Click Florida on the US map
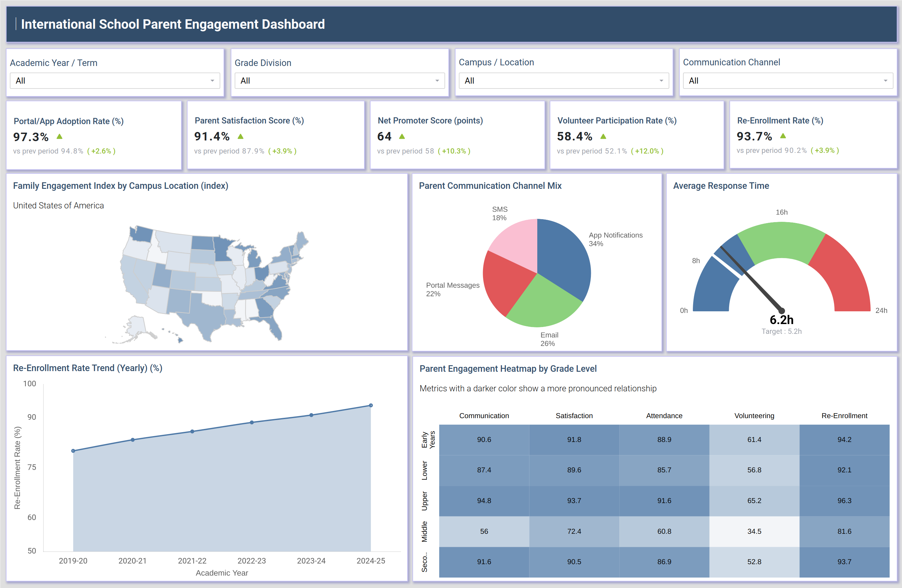Image resolution: width=902 pixels, height=588 pixels. [x=274, y=327]
